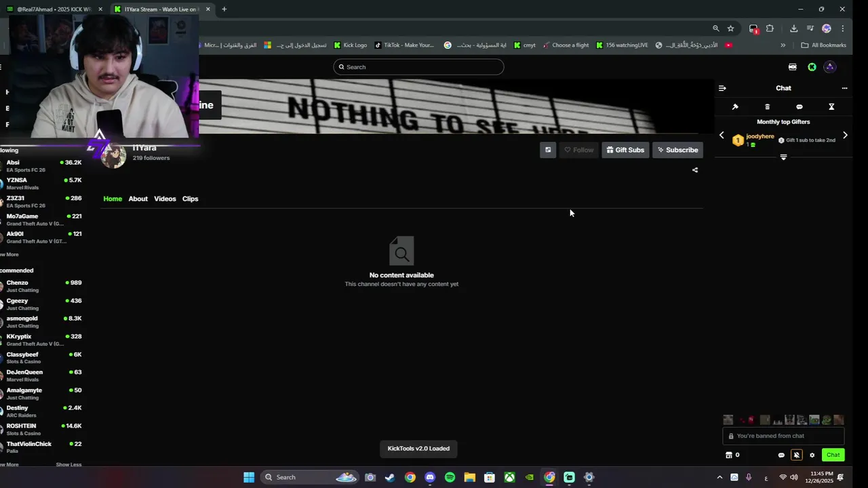Expand the gifters leaderboard with the down arrow
The image size is (868, 488).
[783, 157]
